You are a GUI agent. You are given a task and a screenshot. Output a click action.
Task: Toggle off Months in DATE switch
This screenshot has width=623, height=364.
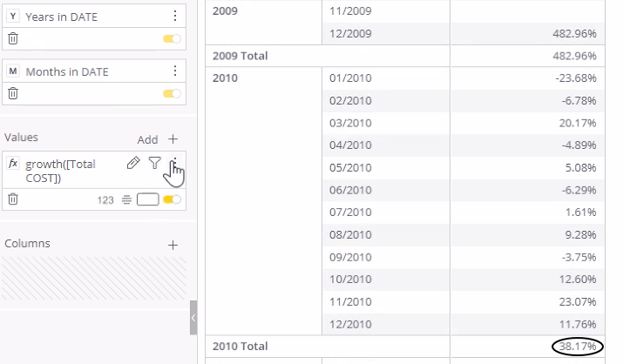click(172, 93)
